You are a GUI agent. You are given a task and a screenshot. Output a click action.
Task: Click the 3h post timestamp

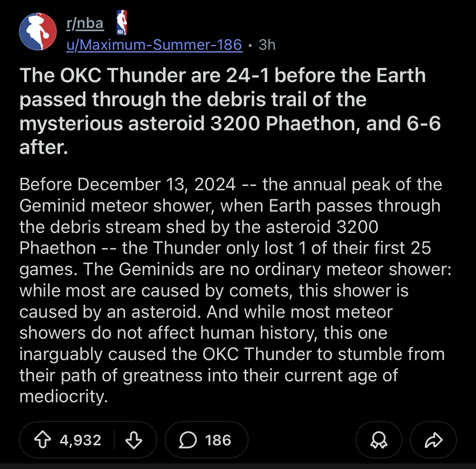(267, 45)
